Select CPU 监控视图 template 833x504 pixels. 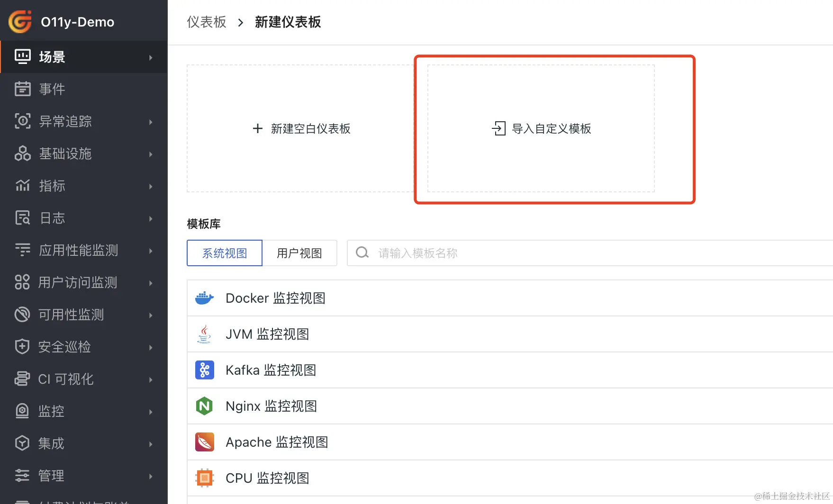click(x=510, y=478)
